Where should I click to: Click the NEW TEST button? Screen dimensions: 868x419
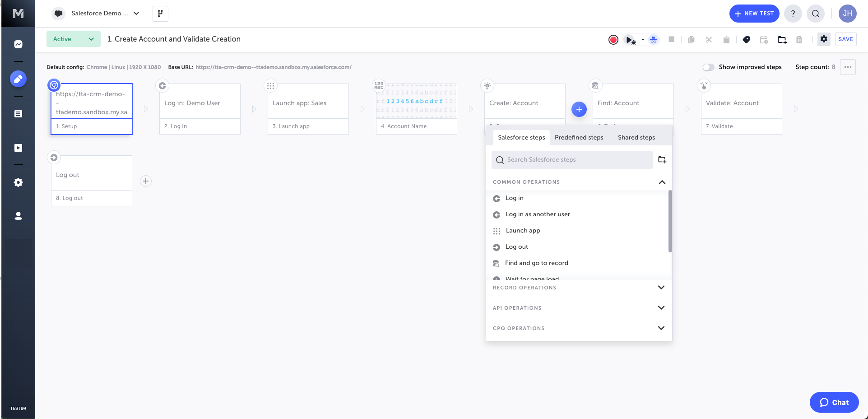pos(754,14)
